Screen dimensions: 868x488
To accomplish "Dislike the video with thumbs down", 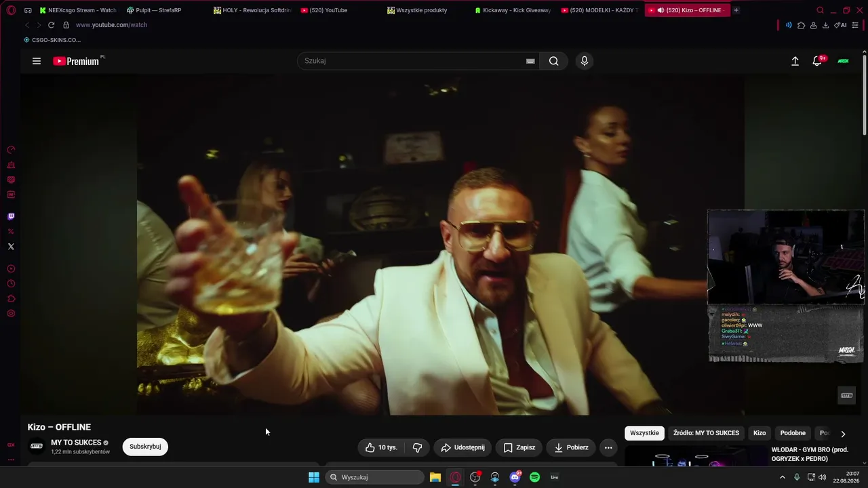I will pyautogui.click(x=417, y=447).
